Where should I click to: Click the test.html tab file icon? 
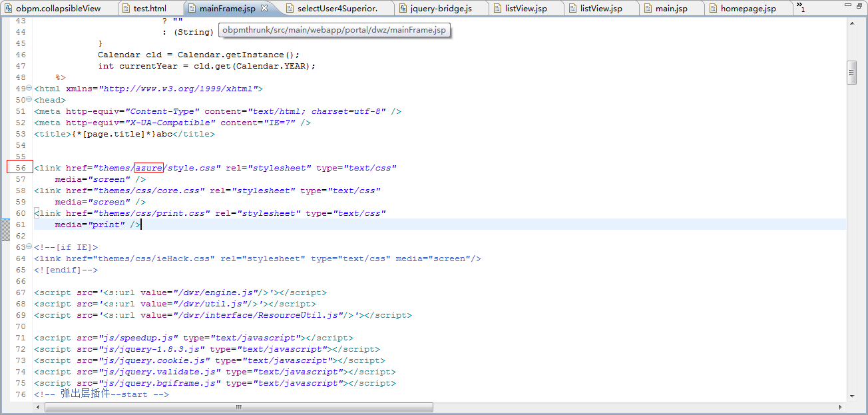click(x=126, y=9)
